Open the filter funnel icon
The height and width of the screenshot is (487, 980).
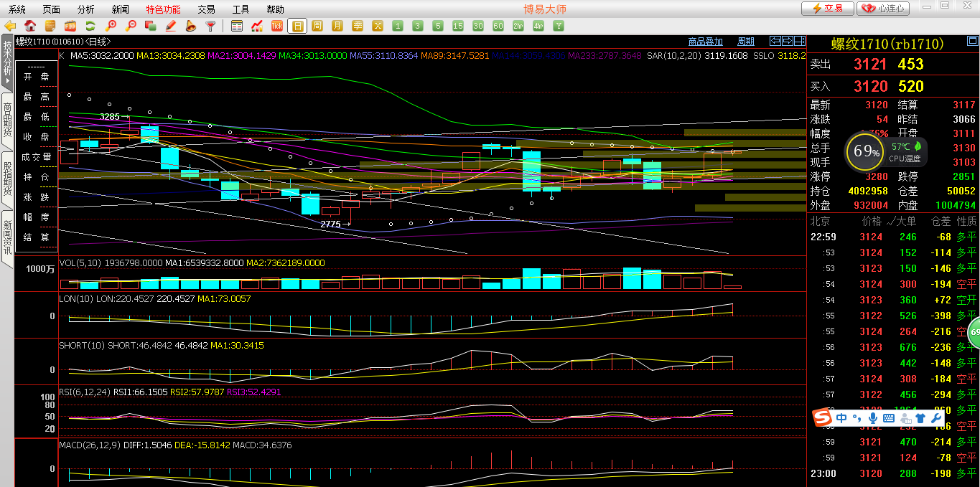point(211,26)
